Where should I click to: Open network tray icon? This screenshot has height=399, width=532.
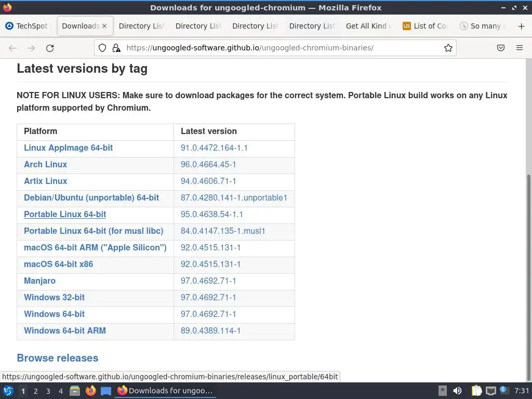[x=490, y=391]
